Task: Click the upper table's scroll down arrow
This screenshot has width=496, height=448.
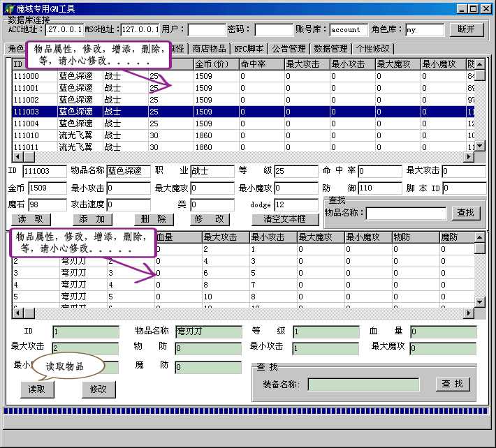Action: coord(479,146)
